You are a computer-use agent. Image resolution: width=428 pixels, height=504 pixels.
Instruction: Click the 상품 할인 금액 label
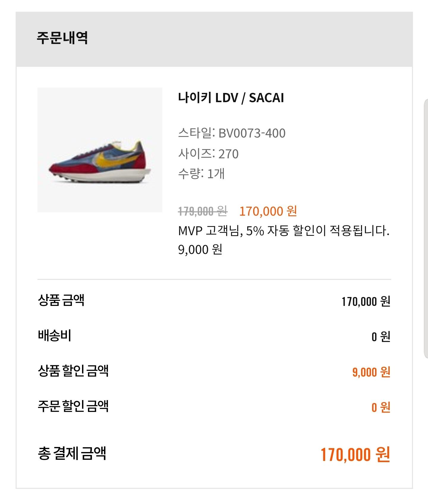point(73,371)
